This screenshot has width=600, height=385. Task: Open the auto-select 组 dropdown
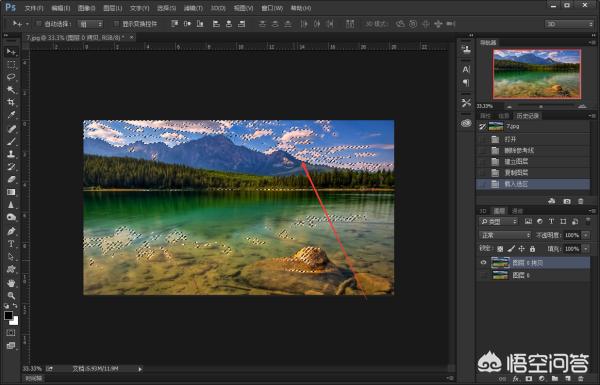click(x=90, y=24)
